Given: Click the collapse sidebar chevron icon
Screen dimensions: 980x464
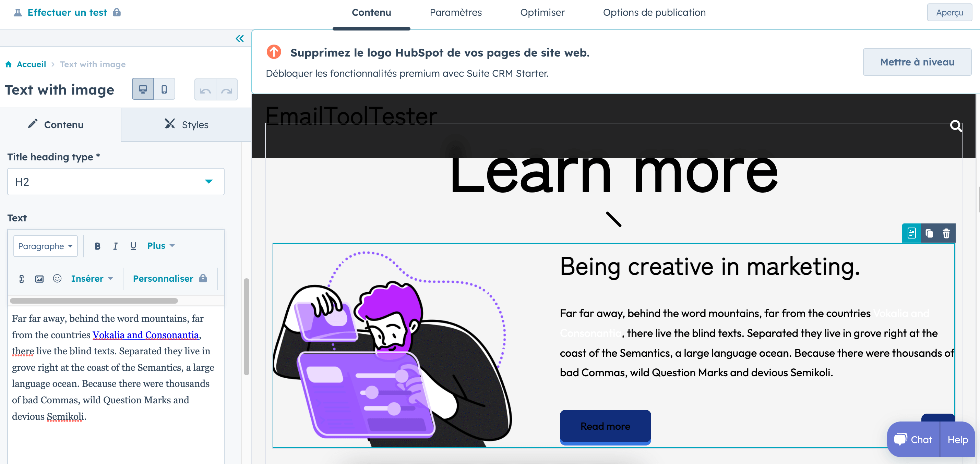Looking at the screenshot, I should (x=240, y=39).
